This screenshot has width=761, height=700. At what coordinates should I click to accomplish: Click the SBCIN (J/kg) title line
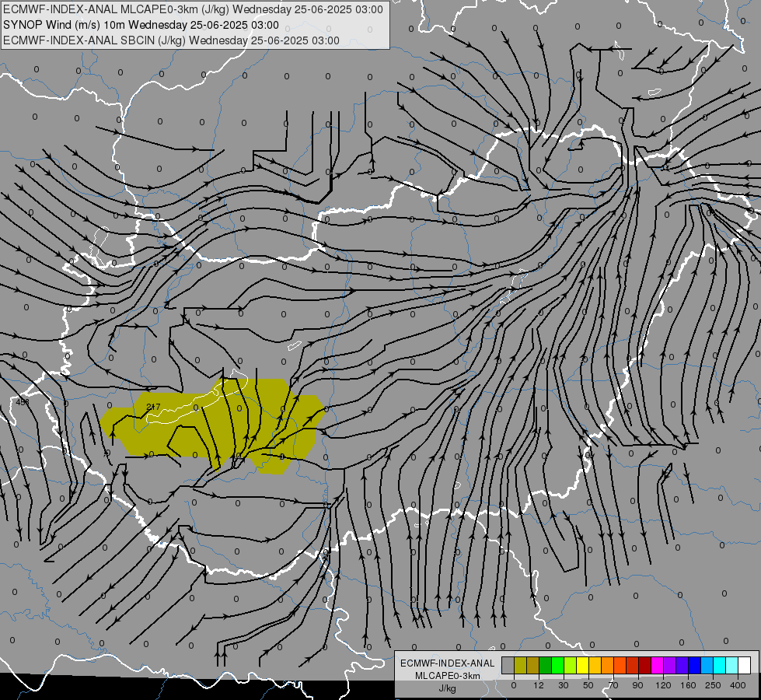171,40
